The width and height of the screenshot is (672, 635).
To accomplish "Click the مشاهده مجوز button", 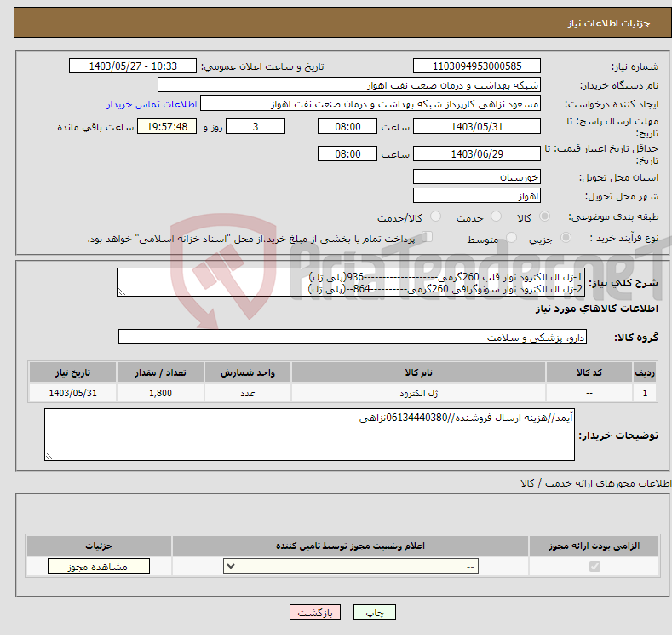I will (99, 567).
